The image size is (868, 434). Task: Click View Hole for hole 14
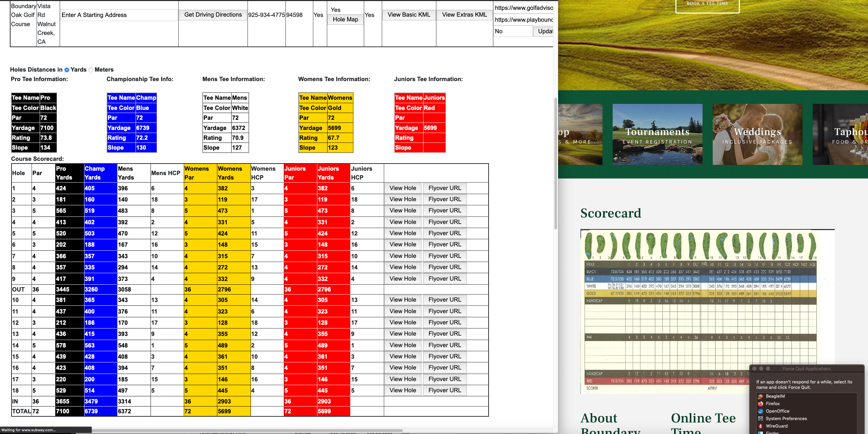coord(403,345)
